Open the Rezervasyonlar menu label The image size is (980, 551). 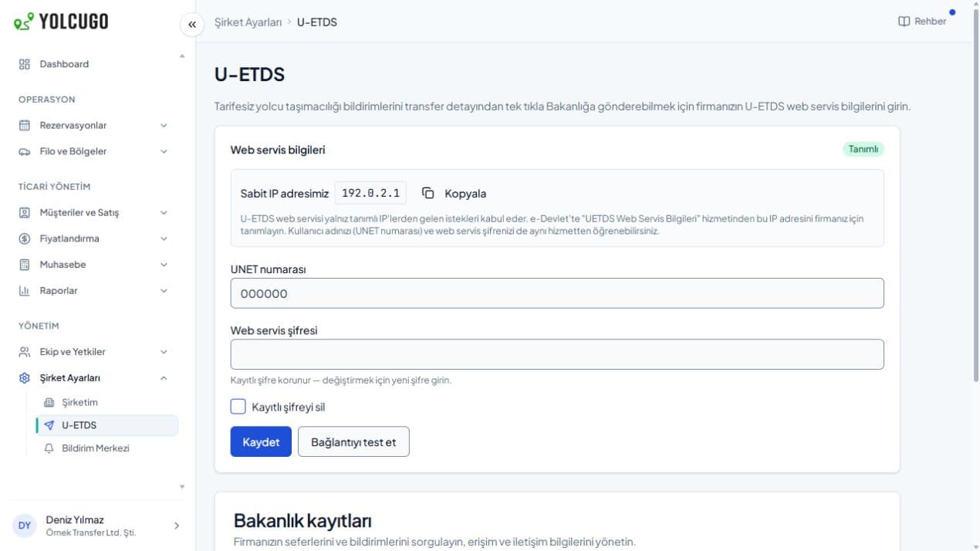coord(73,125)
